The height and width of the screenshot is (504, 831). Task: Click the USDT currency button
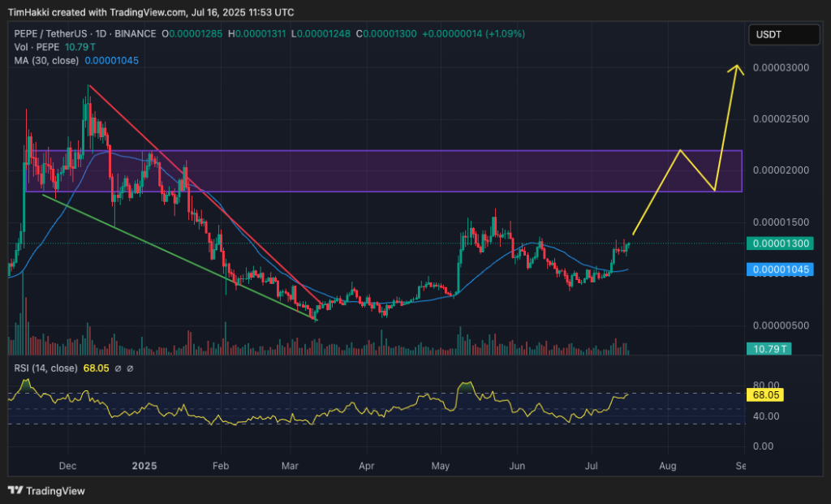[x=784, y=34]
